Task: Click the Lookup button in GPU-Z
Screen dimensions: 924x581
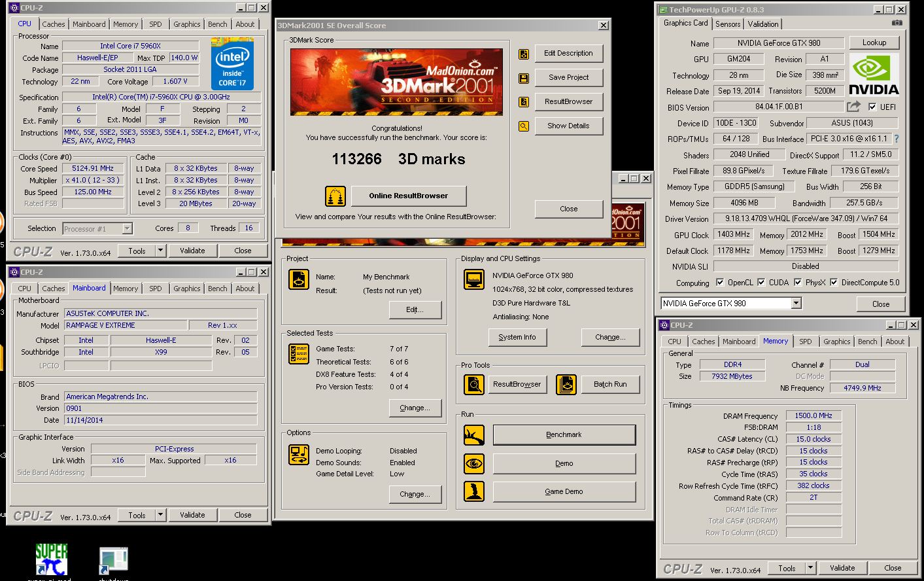Action: pyautogui.click(x=874, y=43)
